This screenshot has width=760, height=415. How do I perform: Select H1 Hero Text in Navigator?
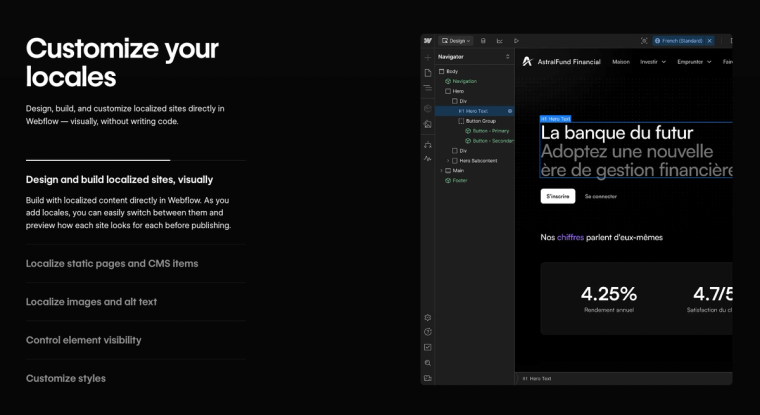click(x=475, y=111)
